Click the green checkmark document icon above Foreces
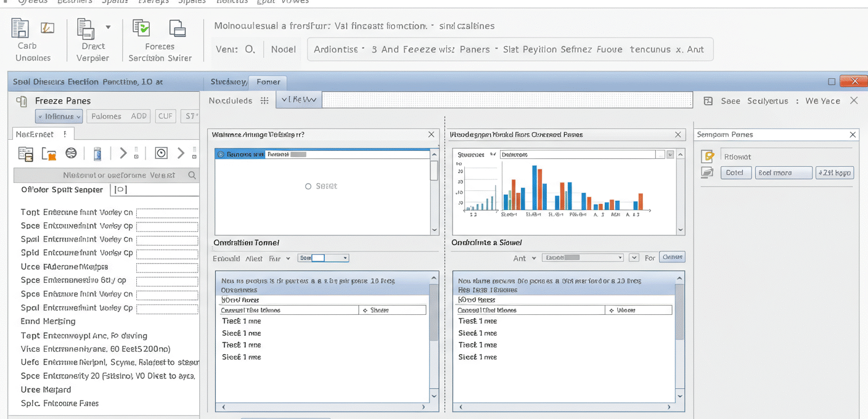 click(x=142, y=28)
